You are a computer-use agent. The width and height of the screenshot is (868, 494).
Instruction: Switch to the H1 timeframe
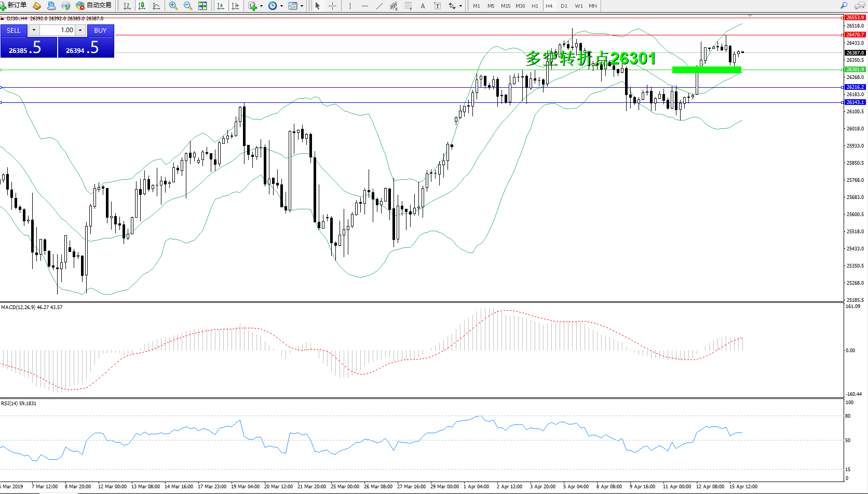(x=535, y=6)
